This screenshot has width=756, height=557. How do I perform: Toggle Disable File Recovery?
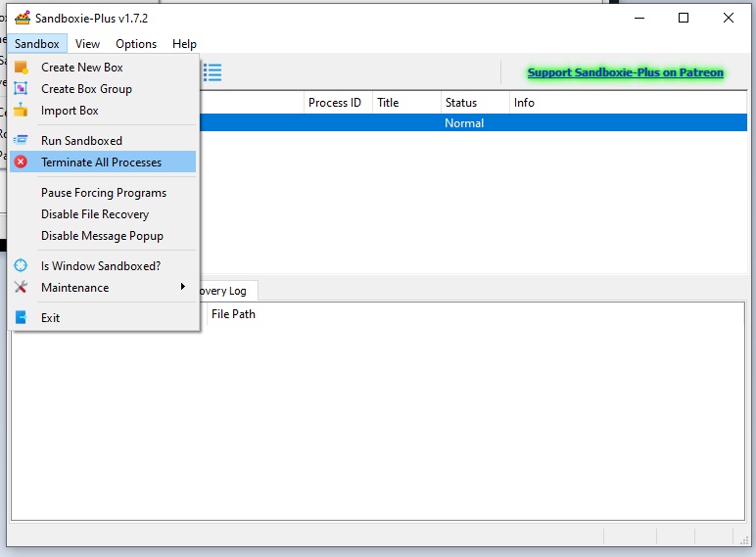(x=103, y=214)
